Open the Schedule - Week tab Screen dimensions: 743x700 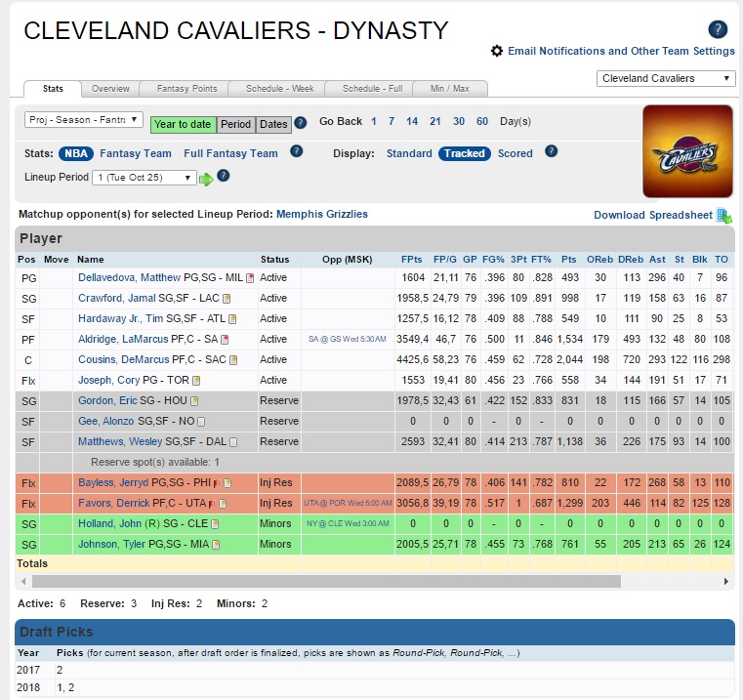pyautogui.click(x=279, y=89)
